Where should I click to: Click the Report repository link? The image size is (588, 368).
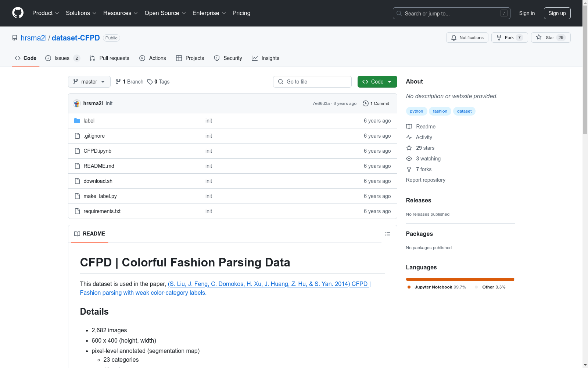[426, 180]
